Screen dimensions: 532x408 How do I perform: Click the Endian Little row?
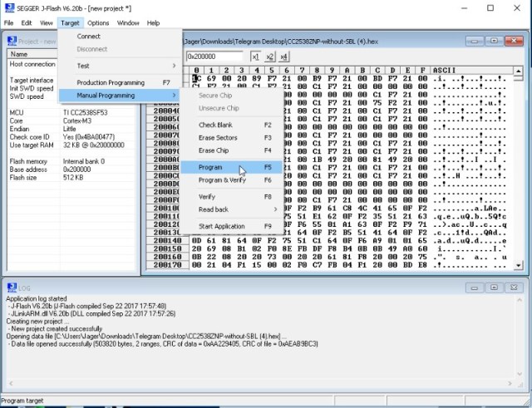pyautogui.click(x=71, y=129)
